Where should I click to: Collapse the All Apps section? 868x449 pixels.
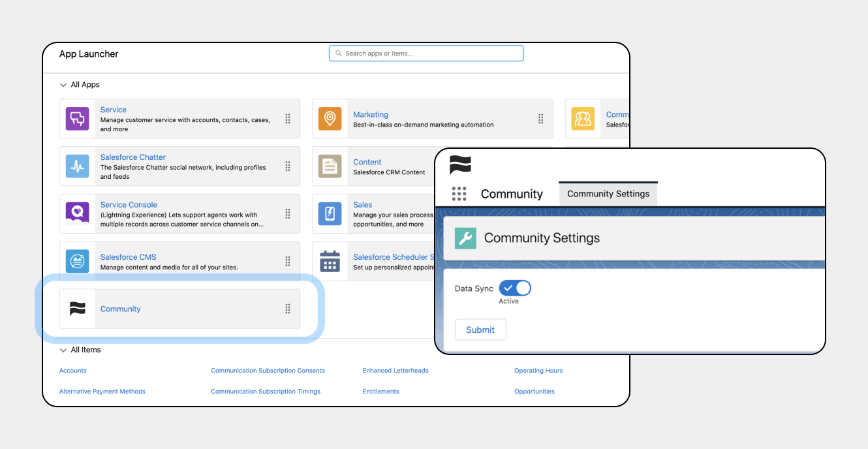pos(63,84)
